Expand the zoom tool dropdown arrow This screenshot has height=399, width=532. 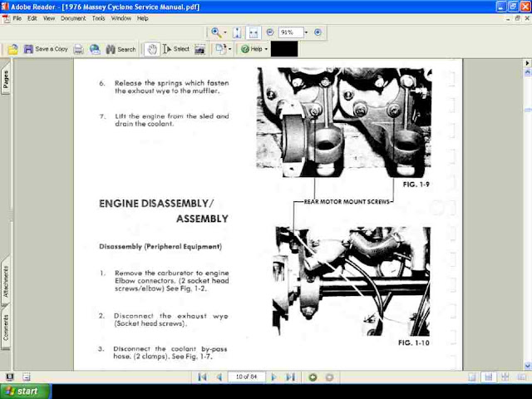pyautogui.click(x=225, y=32)
